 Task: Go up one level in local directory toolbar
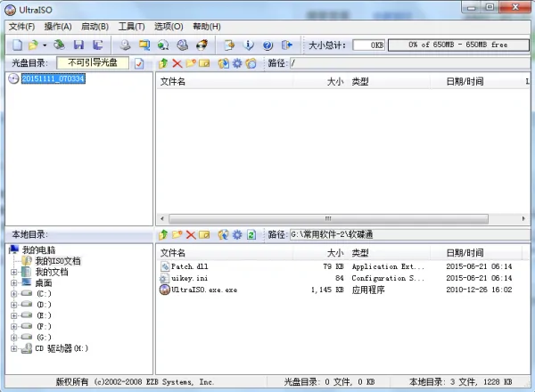[x=163, y=234]
